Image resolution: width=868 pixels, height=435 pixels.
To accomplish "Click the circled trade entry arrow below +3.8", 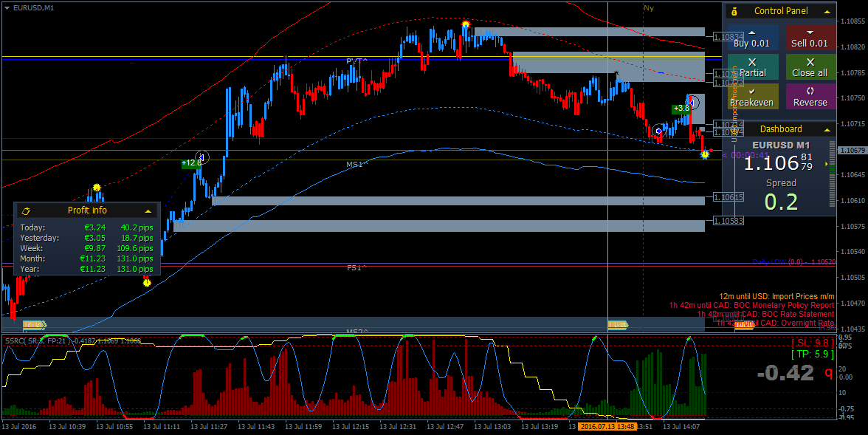I will (x=658, y=131).
